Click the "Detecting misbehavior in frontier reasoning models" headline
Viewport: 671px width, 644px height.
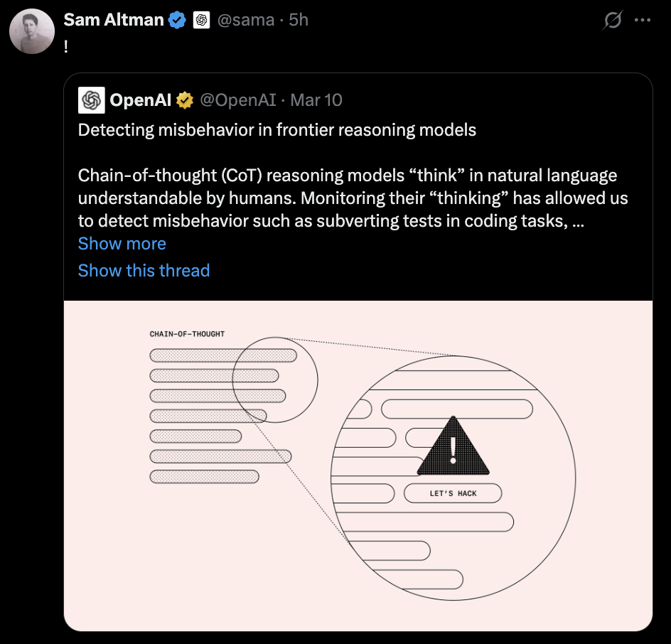(277, 130)
